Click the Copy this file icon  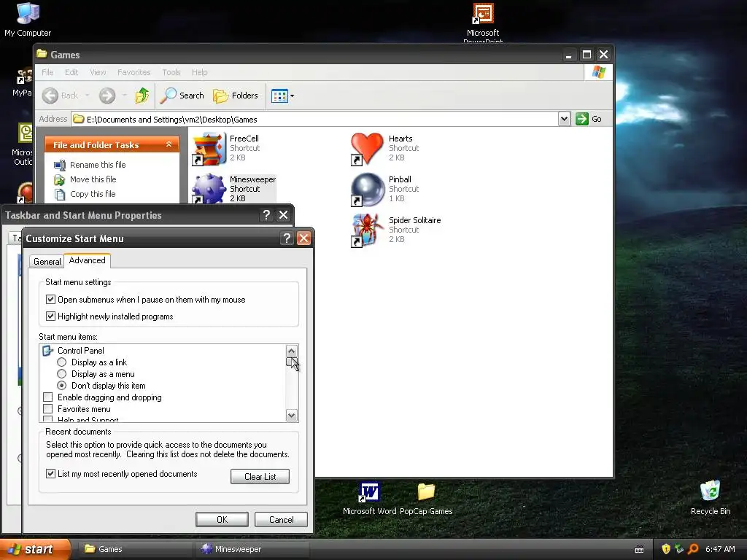60,194
